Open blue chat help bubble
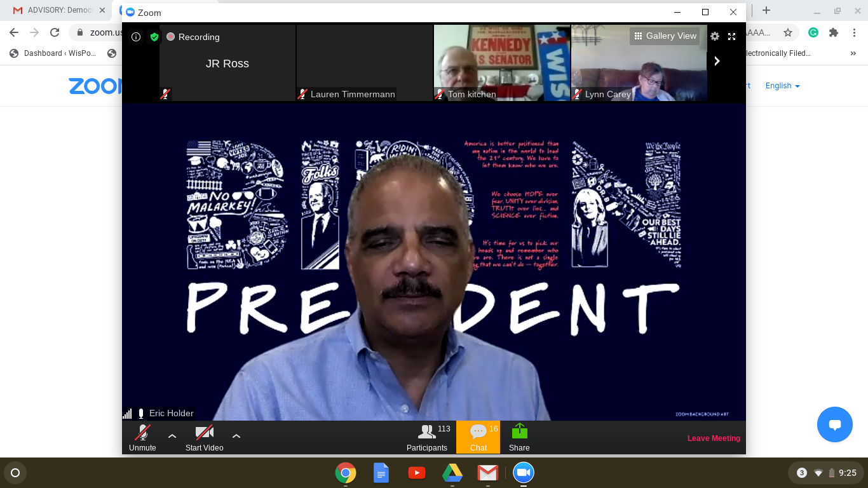868x488 pixels. [835, 424]
